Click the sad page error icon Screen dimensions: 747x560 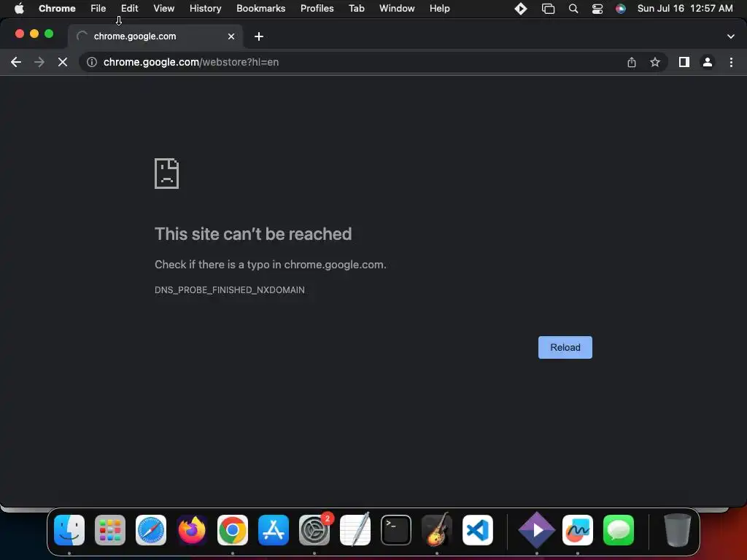click(167, 174)
